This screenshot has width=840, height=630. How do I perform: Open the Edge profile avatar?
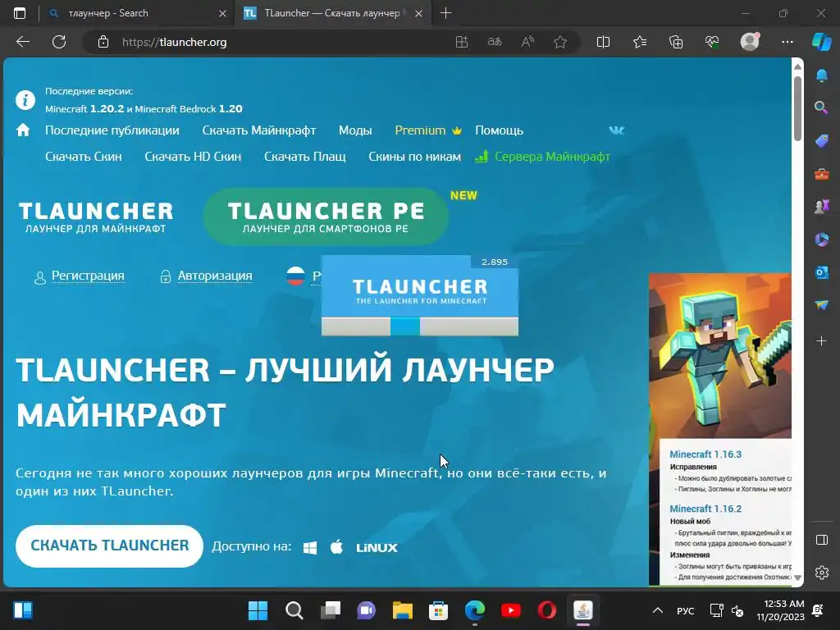coord(750,42)
